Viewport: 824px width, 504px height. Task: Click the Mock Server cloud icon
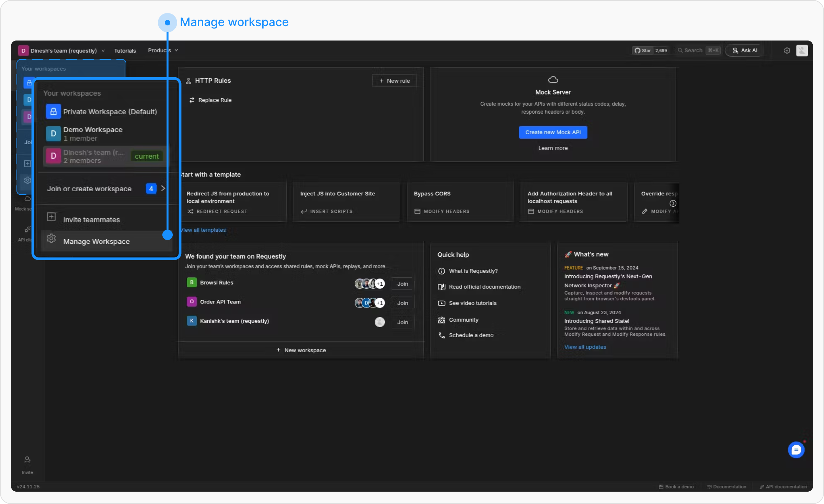pos(553,80)
